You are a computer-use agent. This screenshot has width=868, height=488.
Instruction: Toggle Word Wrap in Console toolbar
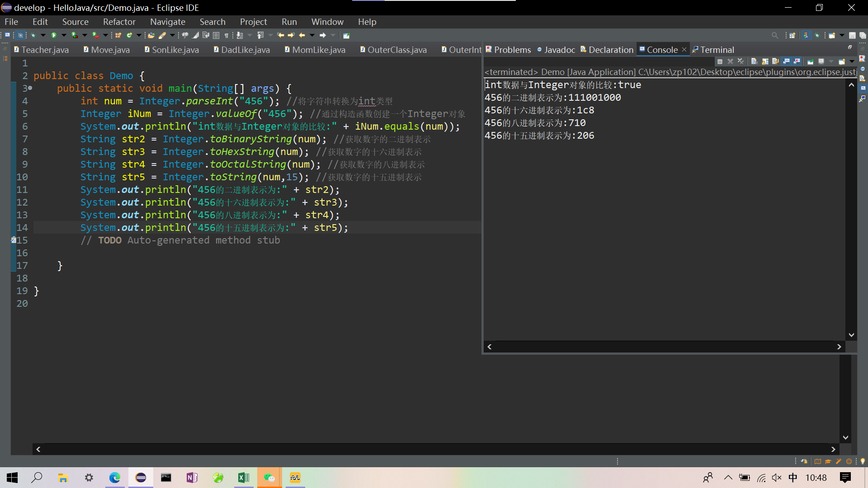click(x=775, y=61)
